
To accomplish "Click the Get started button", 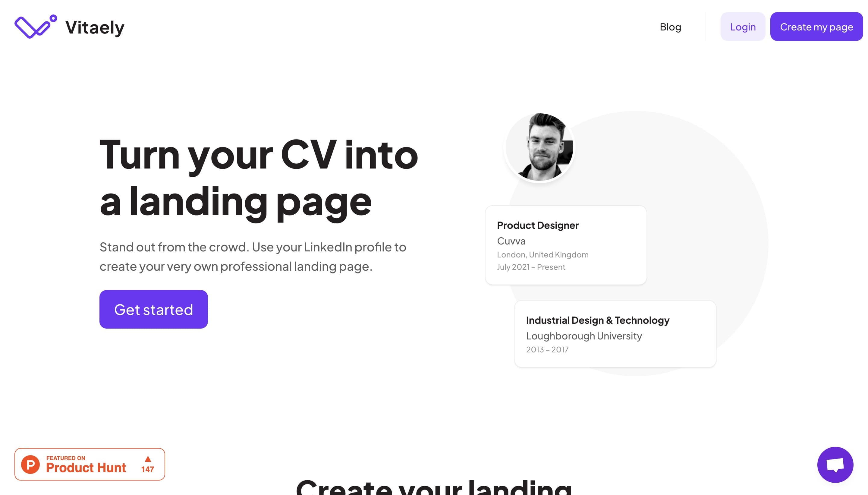I will (153, 309).
